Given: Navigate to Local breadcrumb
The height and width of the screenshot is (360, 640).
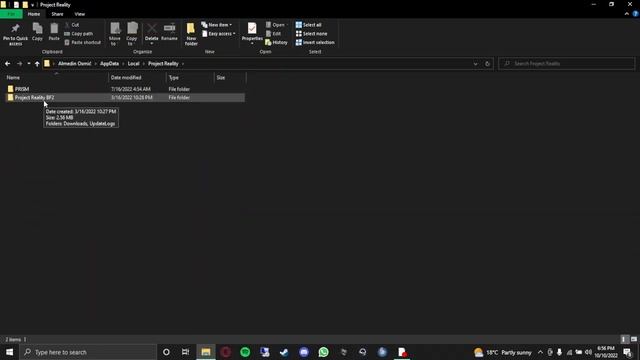Looking at the screenshot, I should point(133,64).
